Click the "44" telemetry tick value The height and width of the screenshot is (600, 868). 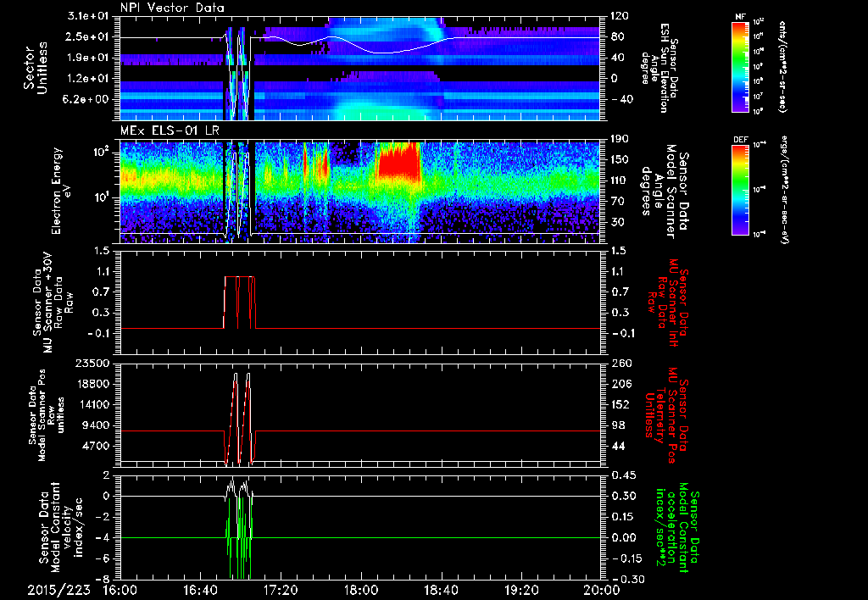[618, 446]
